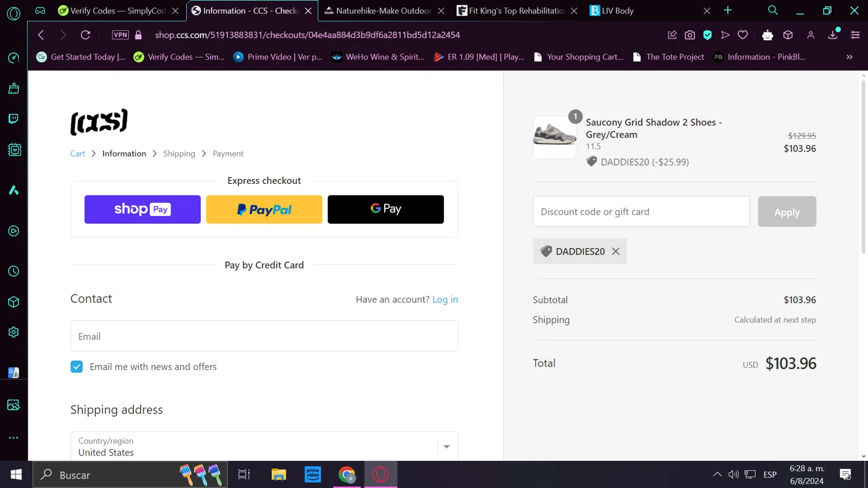This screenshot has height=488, width=868.
Task: Open the Aria AI sidebar icon
Action: (x=13, y=190)
